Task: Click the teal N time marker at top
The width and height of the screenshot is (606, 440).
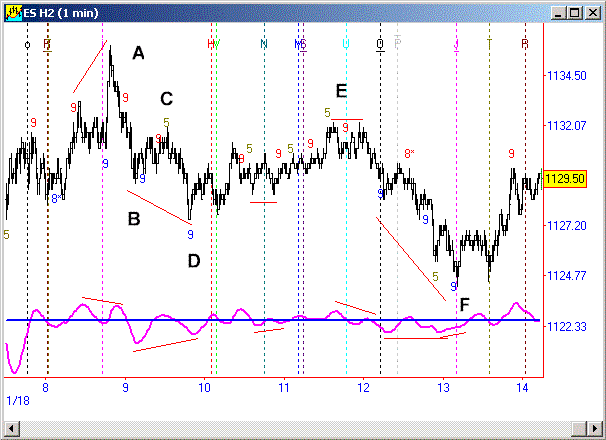Action: (264, 43)
